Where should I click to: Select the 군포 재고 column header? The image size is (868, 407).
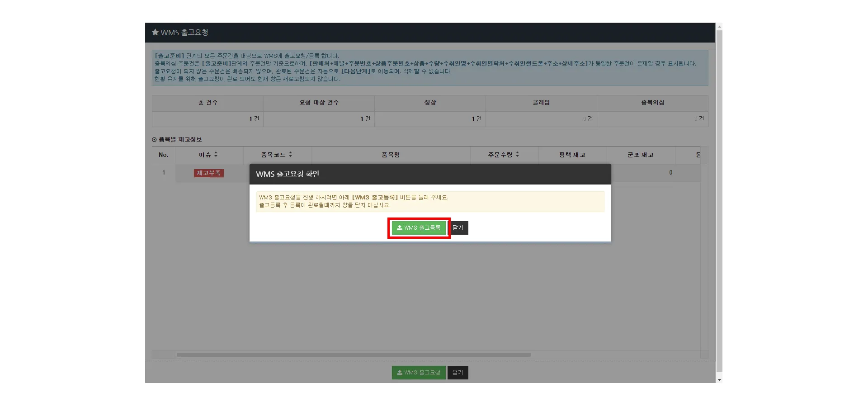641,155
